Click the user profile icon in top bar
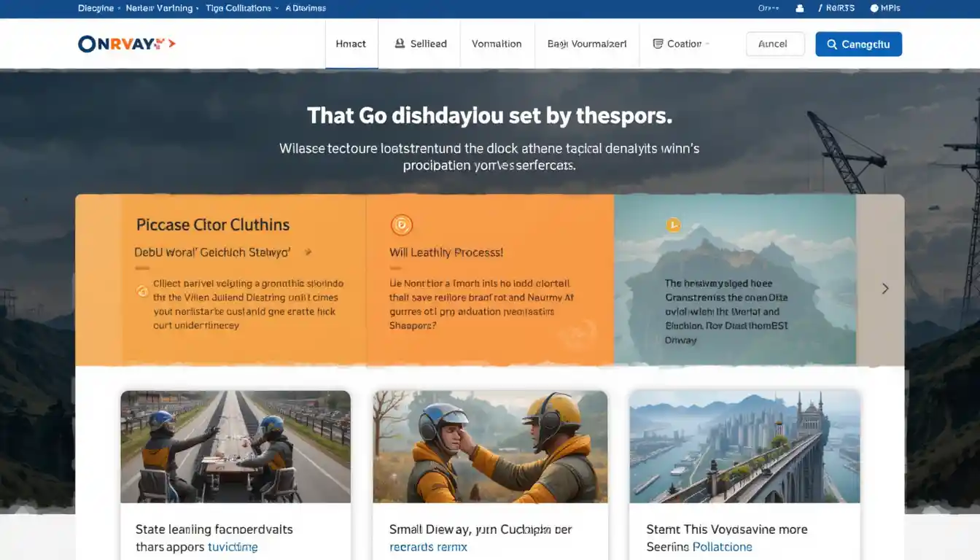The width and height of the screenshot is (980, 560). [800, 9]
